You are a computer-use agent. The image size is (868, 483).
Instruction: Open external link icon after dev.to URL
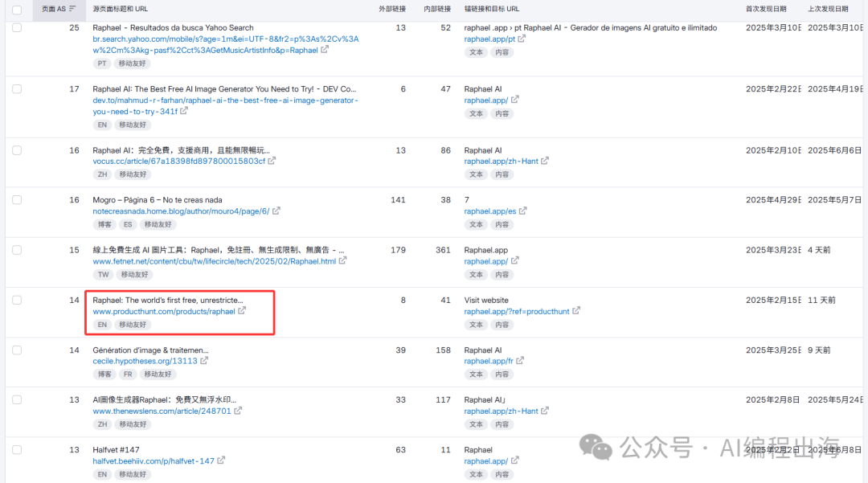185,112
